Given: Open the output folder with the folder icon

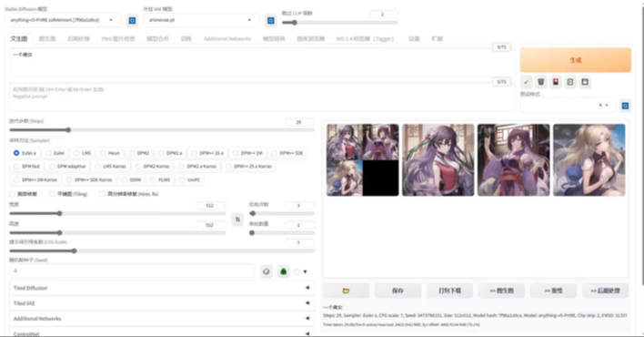Looking at the screenshot, I should pos(346,291).
